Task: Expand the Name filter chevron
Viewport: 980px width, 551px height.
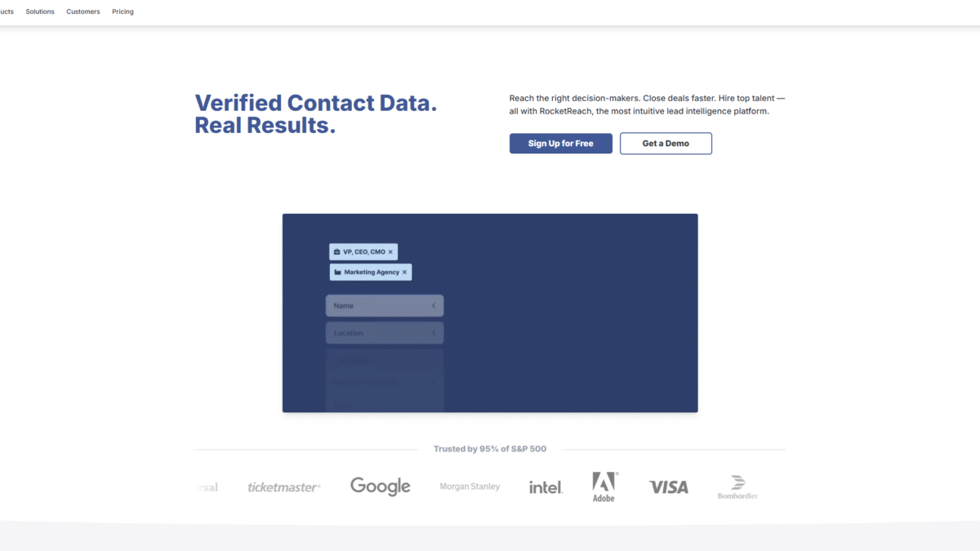Action: pos(434,305)
